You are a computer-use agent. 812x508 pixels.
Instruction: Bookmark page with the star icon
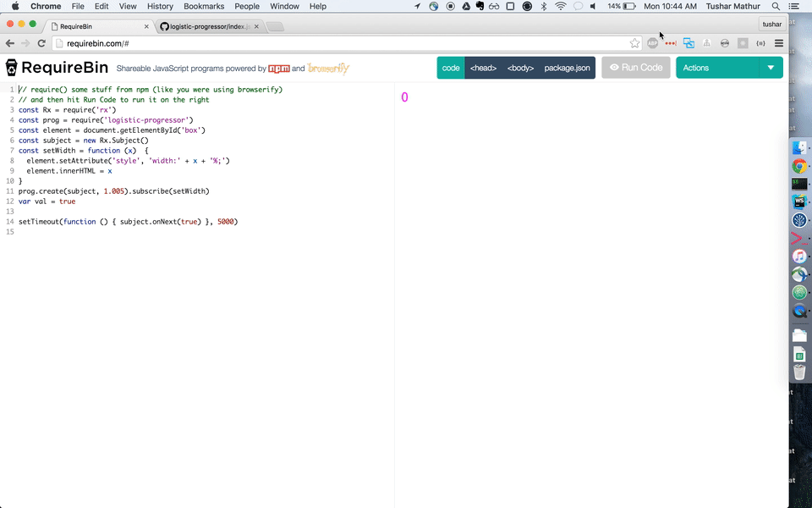point(634,43)
